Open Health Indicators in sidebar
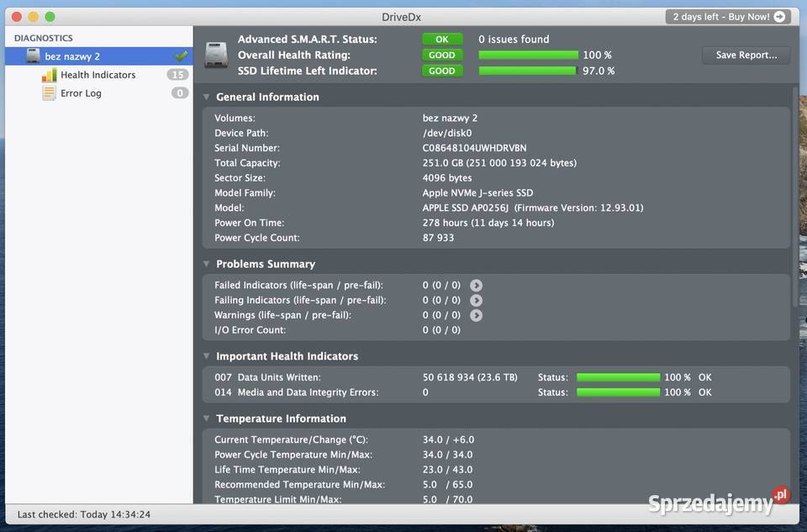The width and height of the screenshot is (807, 532). [x=98, y=75]
